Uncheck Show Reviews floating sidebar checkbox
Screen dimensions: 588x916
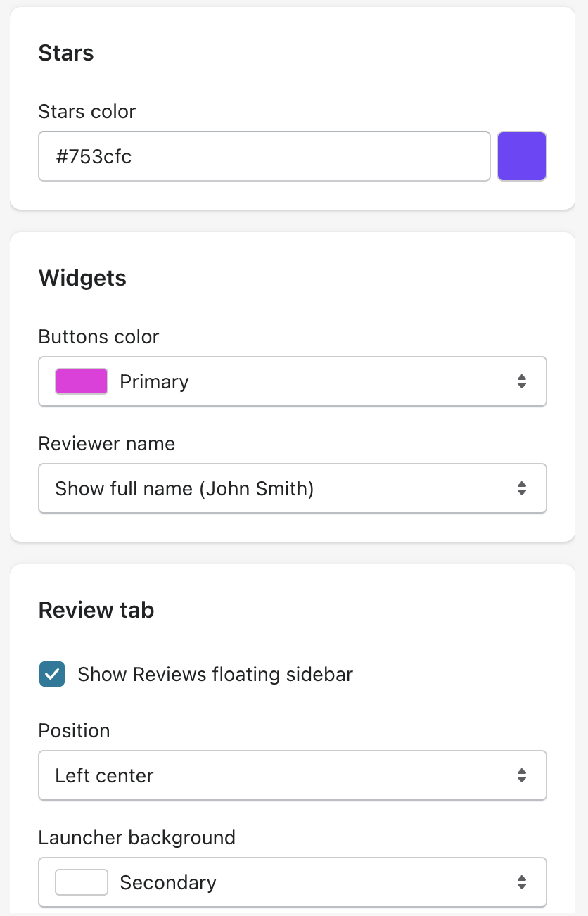pyautogui.click(x=52, y=674)
